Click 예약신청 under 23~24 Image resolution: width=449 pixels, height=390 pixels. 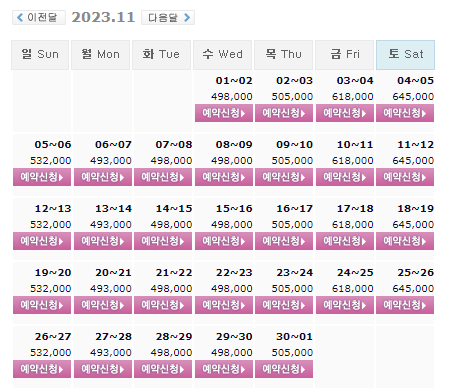pyautogui.click(x=284, y=305)
